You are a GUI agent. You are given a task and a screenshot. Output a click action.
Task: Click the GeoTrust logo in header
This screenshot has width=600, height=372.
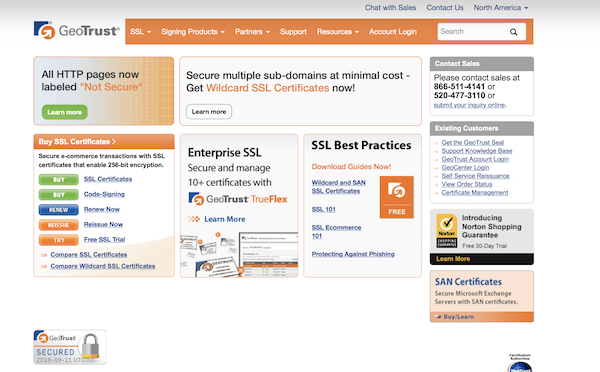[77, 30]
